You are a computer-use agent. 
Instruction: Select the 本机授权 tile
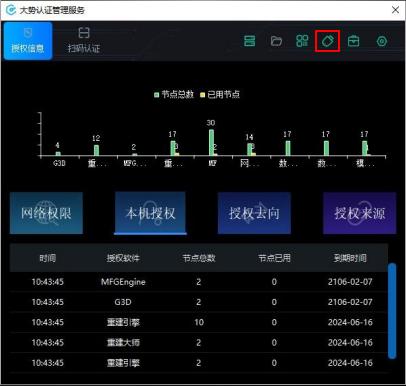150,213
